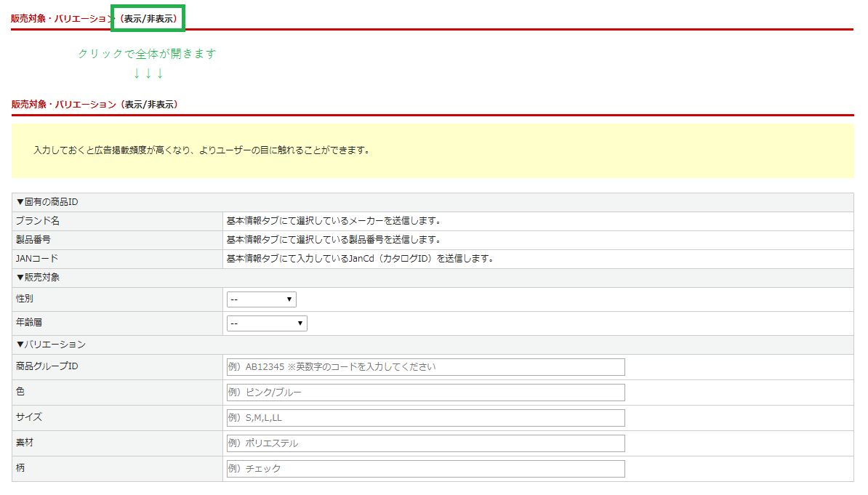Collapse the ▼固有の商品ID section header
Image resolution: width=868 pixels, height=495 pixels.
point(47,202)
